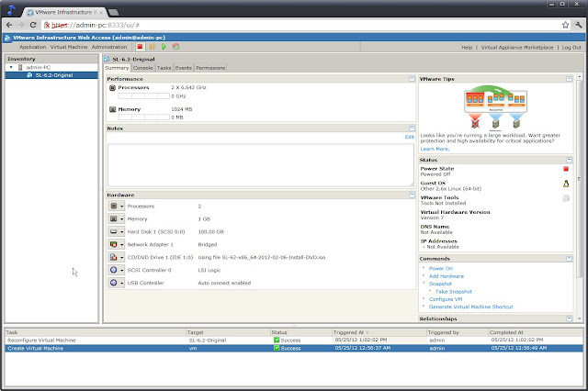588x391 pixels.
Task: Click the CD/DVD Drive 1 icon
Action: 114,257
